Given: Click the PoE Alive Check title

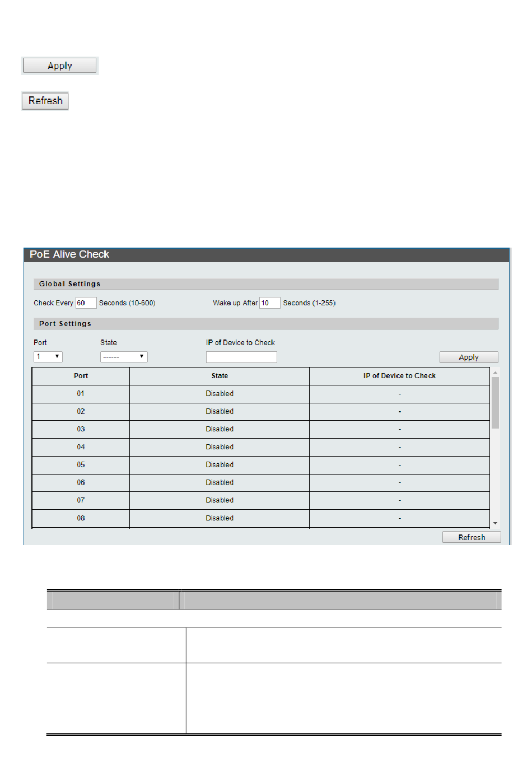Looking at the screenshot, I should 69,254.
